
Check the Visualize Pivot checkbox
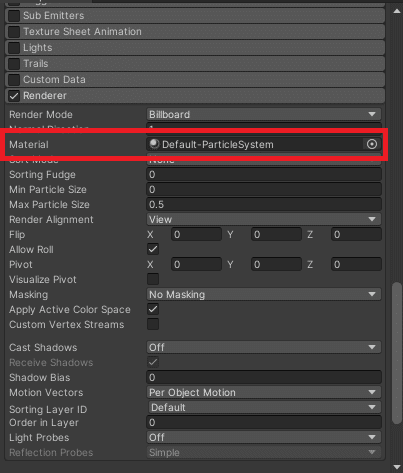153,279
